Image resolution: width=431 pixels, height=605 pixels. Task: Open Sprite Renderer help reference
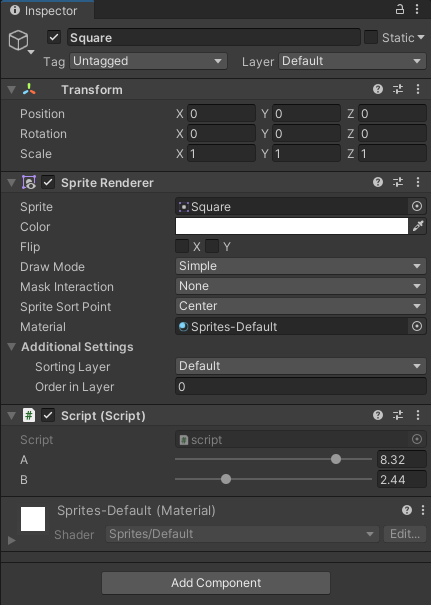point(378,182)
